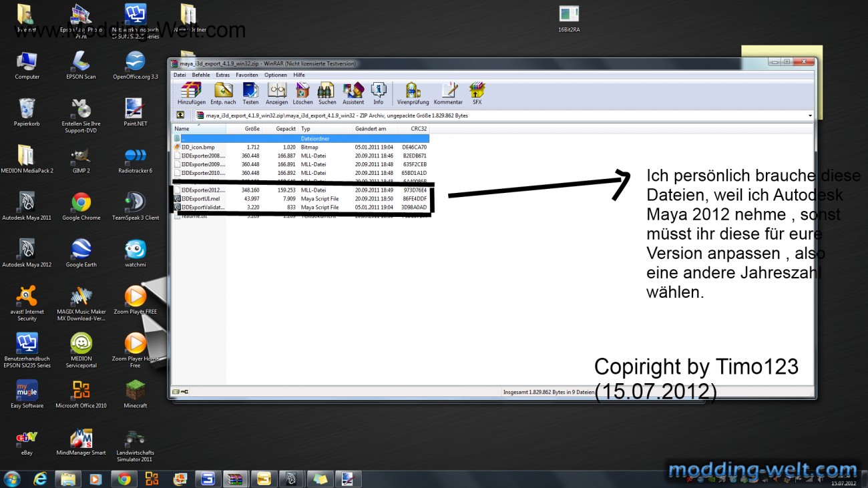Click the OpenOffice.org 3.3 desktop icon

point(136,65)
